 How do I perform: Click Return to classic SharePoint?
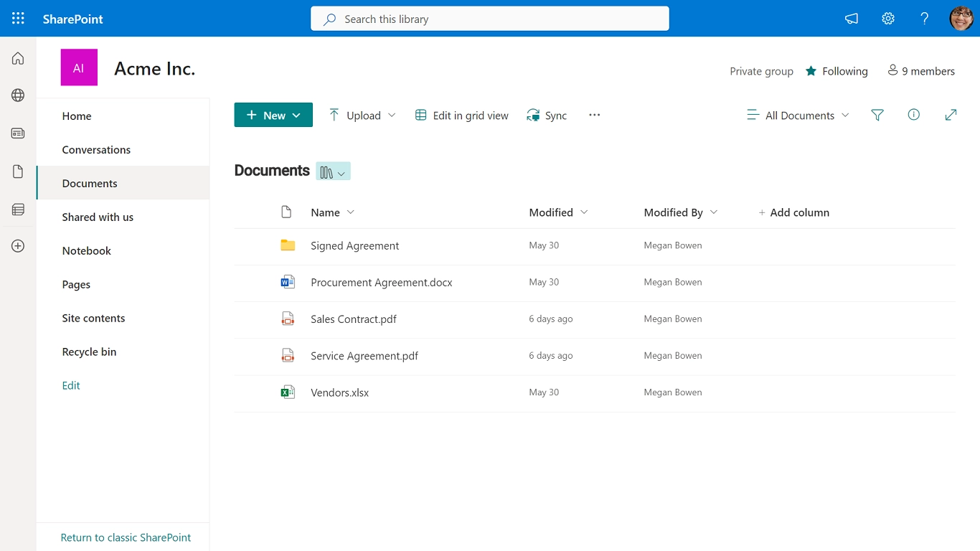(126, 537)
